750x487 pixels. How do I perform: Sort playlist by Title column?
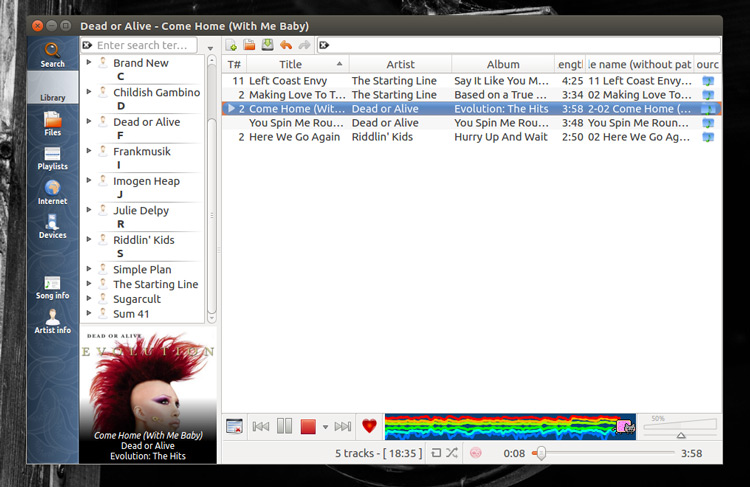pos(298,64)
